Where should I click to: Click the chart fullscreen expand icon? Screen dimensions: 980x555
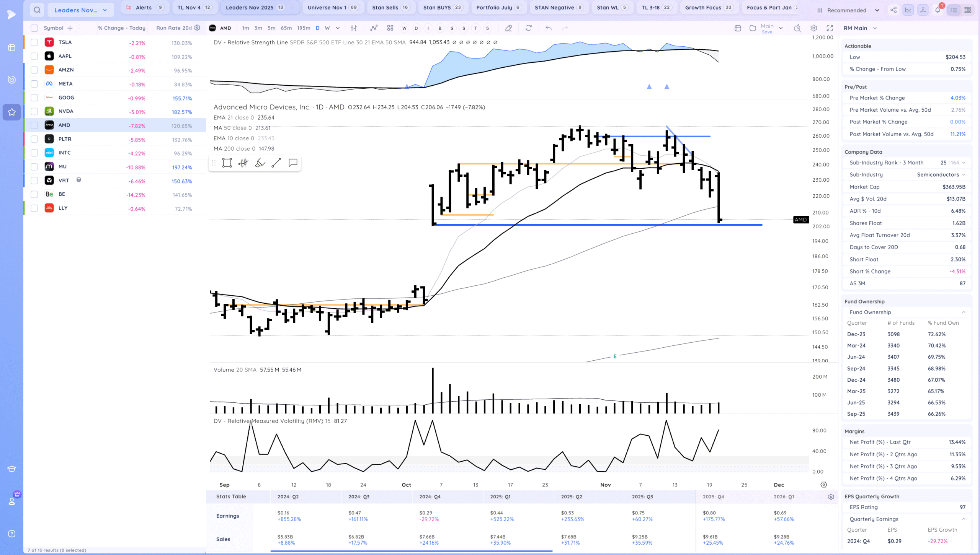pyautogui.click(x=830, y=28)
